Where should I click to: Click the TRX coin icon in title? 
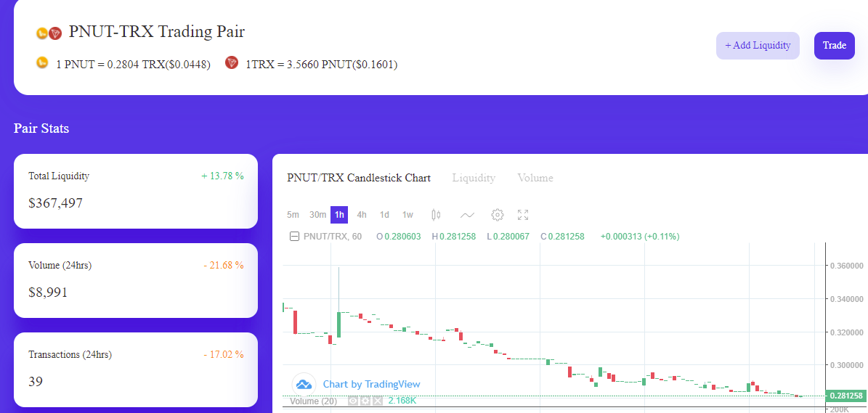point(54,33)
